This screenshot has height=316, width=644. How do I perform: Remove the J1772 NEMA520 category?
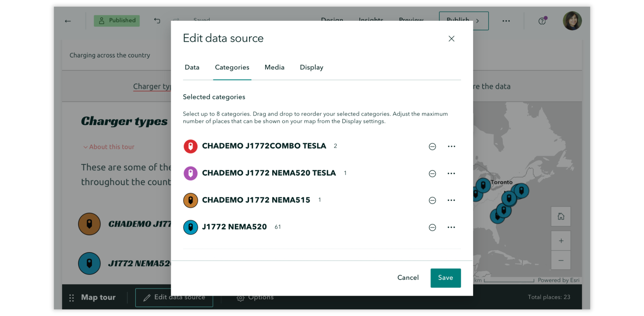[432, 227]
